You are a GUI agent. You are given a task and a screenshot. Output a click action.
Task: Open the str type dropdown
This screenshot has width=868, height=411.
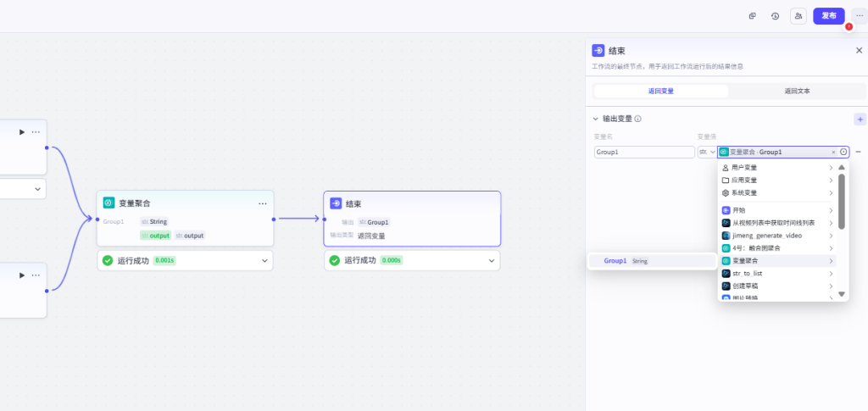[x=706, y=153]
